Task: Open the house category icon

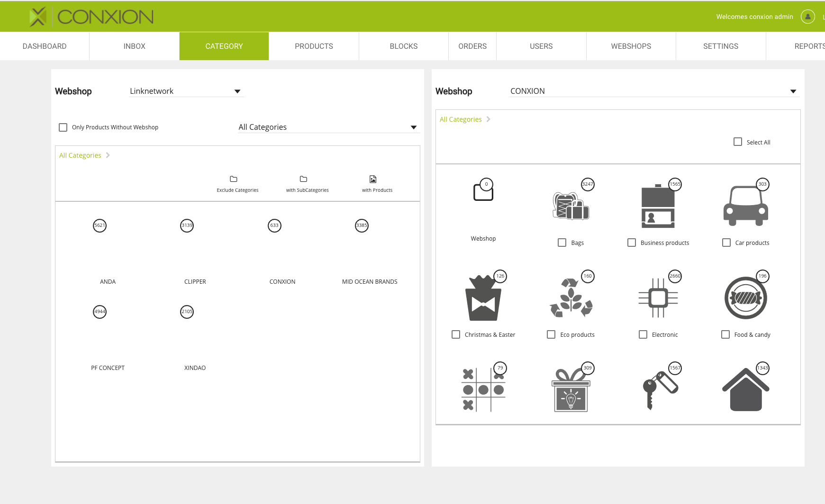Action: pos(746,390)
